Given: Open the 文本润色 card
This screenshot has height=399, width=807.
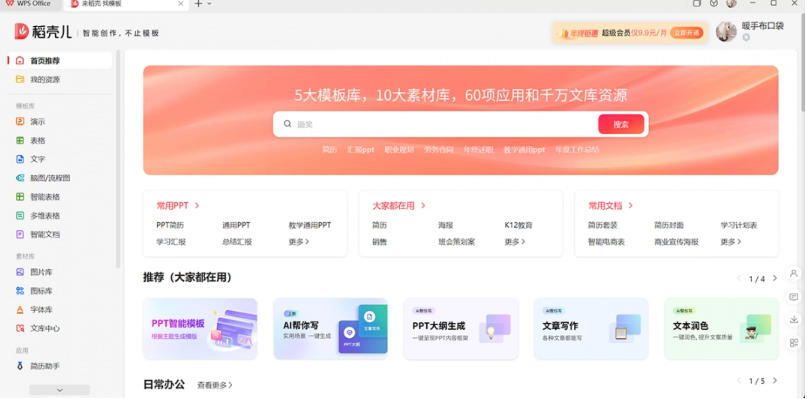Looking at the screenshot, I should 722,328.
